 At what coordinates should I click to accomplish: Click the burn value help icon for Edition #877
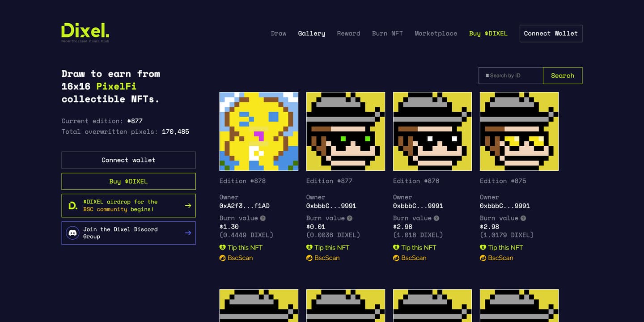click(x=350, y=218)
